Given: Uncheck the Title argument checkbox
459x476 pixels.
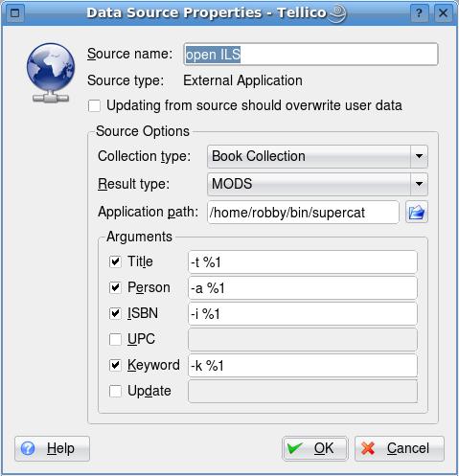Looking at the screenshot, I should pyautogui.click(x=115, y=261).
